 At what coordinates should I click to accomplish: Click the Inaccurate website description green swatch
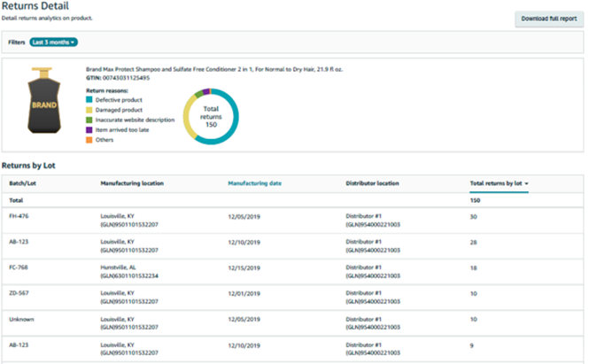pyautogui.click(x=89, y=120)
